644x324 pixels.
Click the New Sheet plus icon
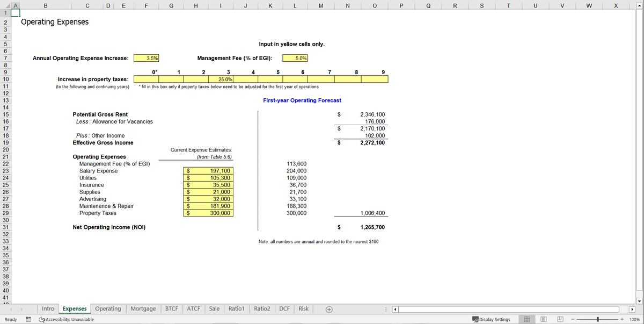coord(329,308)
